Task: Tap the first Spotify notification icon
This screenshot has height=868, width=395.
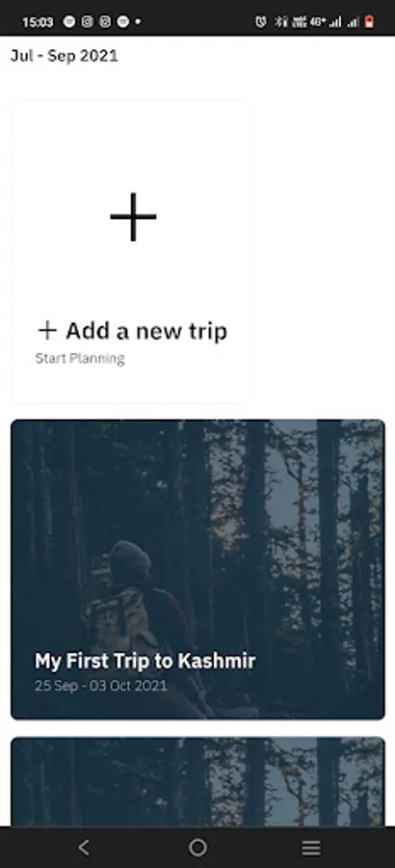Action: click(69, 21)
